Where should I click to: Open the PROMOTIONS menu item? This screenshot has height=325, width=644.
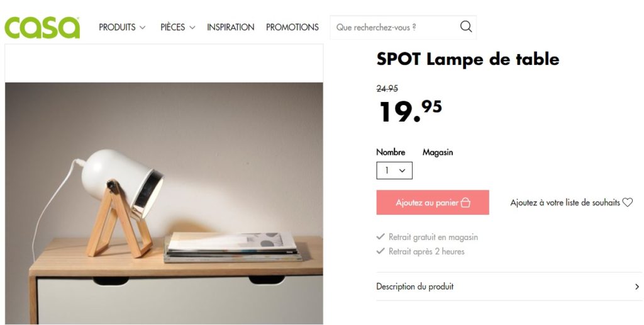292,28
